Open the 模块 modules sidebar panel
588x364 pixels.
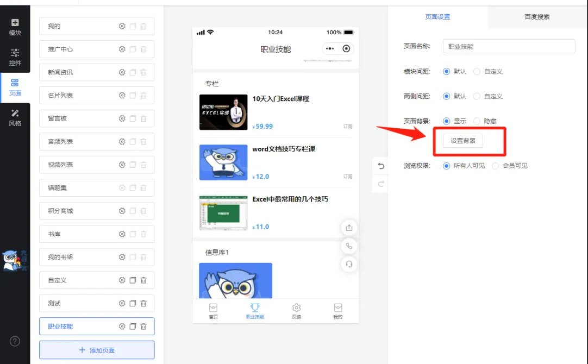coord(15,27)
